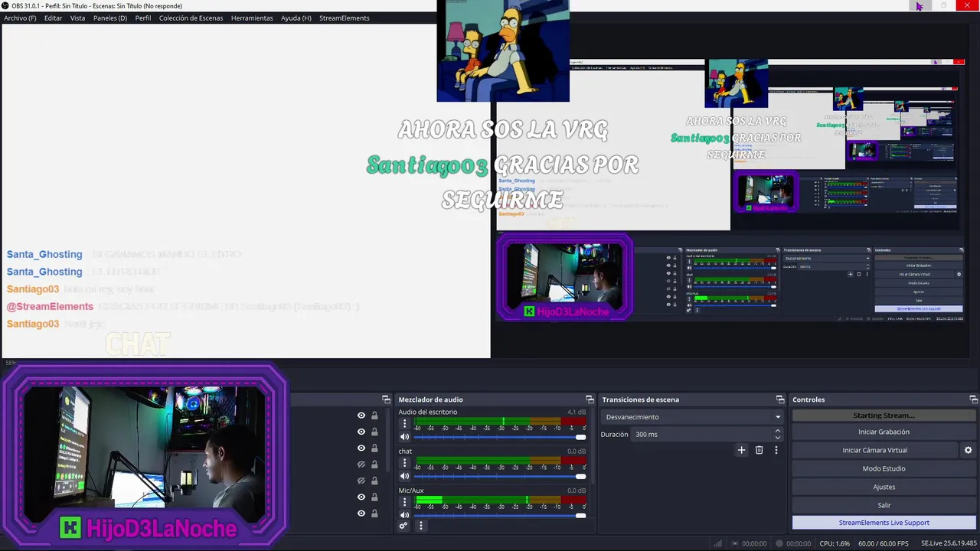The width and height of the screenshot is (980, 551).
Task: Hide the second source row eye icon
Action: pyautogui.click(x=361, y=432)
